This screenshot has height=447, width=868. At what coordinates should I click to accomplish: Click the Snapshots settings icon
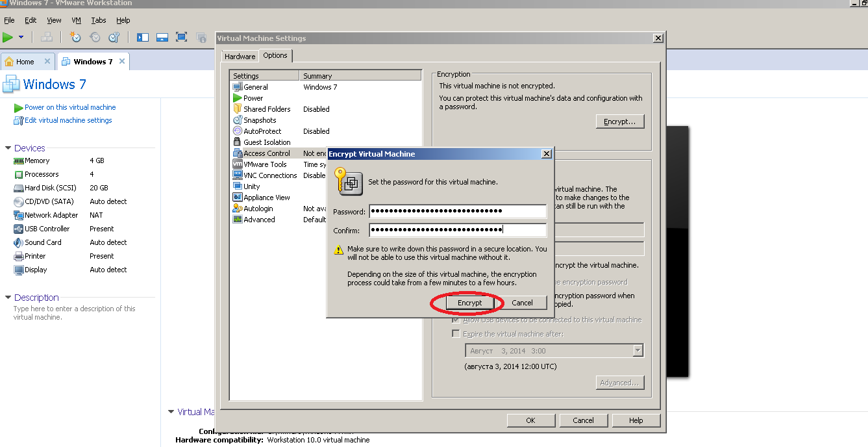pos(237,120)
